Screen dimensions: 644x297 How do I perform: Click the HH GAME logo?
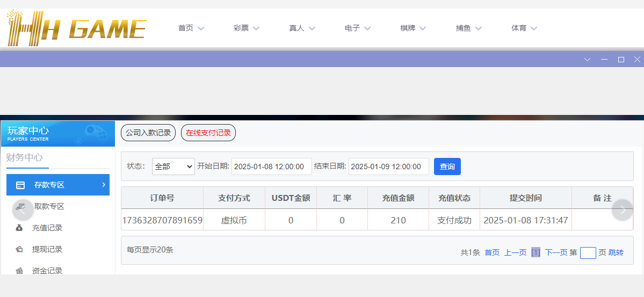tap(76, 27)
